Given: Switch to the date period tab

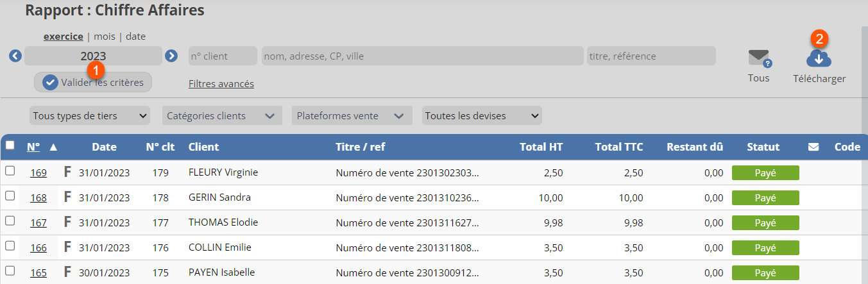Looking at the screenshot, I should pos(135,37).
